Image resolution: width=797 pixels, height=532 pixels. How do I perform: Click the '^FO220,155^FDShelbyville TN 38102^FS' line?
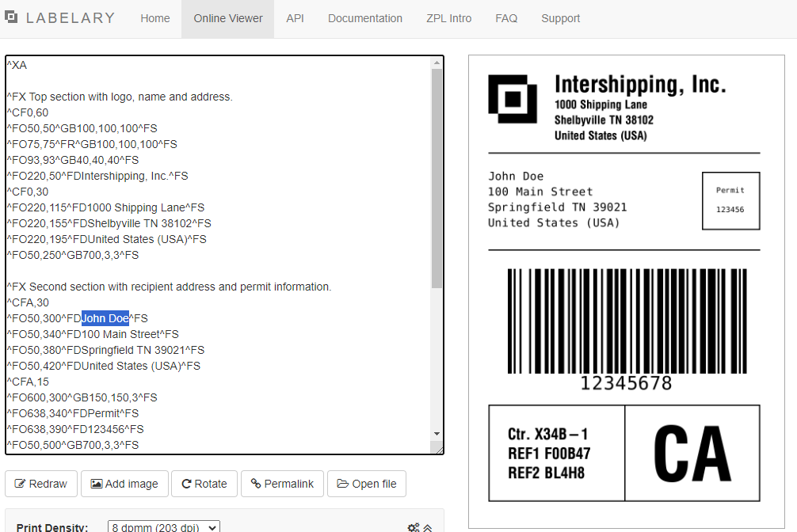pos(109,223)
